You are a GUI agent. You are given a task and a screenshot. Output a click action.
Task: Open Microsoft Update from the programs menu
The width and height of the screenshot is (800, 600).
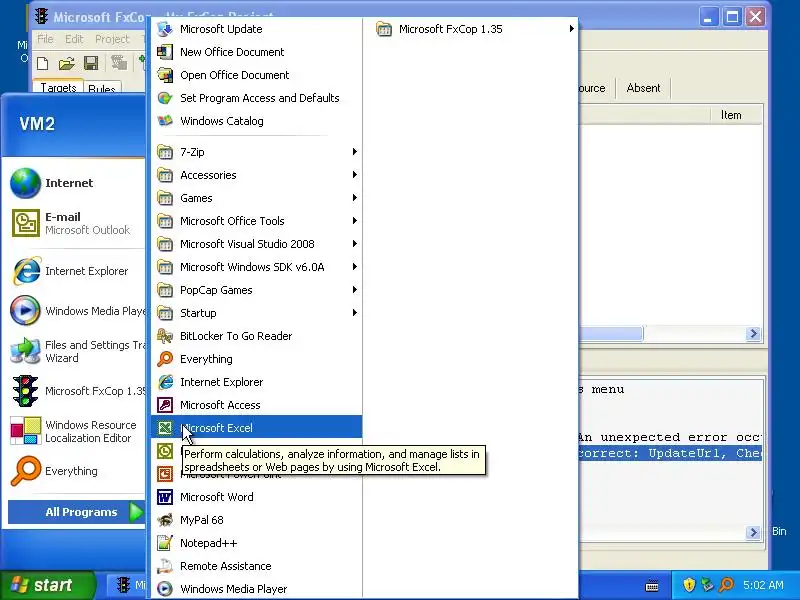[256, 29]
